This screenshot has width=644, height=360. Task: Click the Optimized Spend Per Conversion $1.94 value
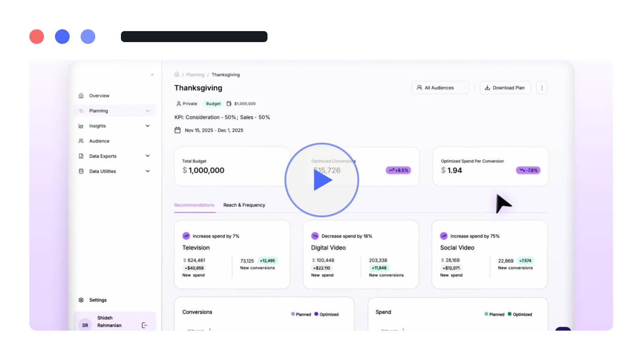point(452,171)
